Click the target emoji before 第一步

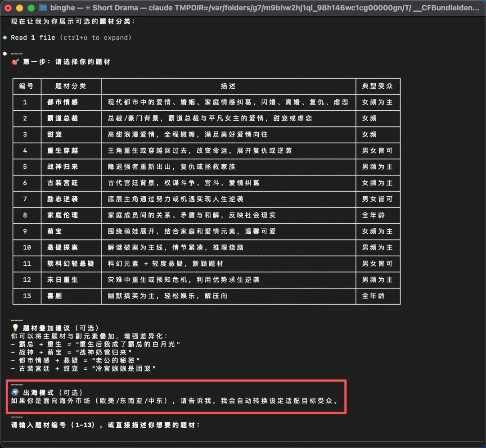pyautogui.click(x=15, y=62)
